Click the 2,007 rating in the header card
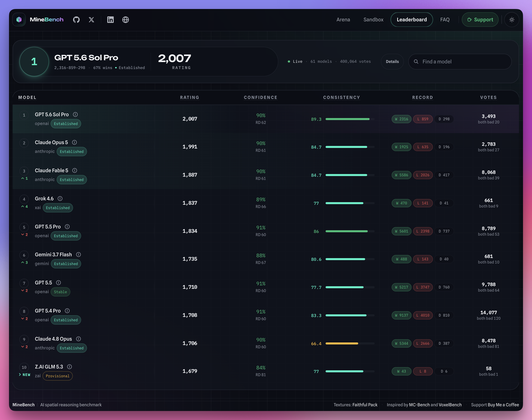Screen dimensions: 532x420 coord(174,58)
